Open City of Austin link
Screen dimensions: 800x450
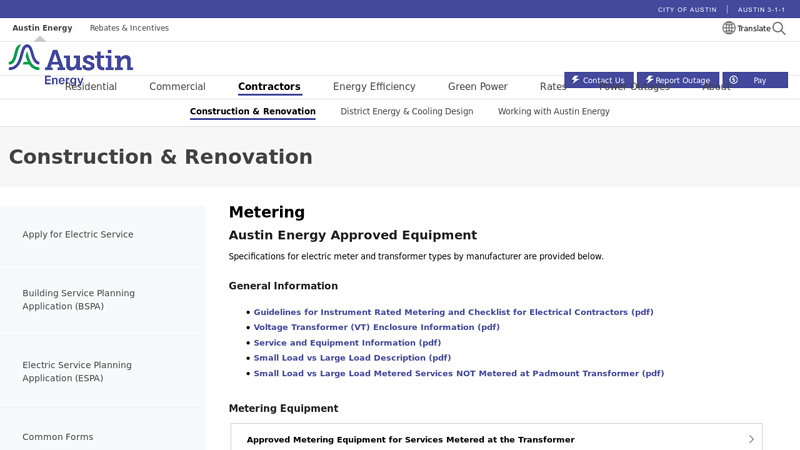(x=687, y=10)
